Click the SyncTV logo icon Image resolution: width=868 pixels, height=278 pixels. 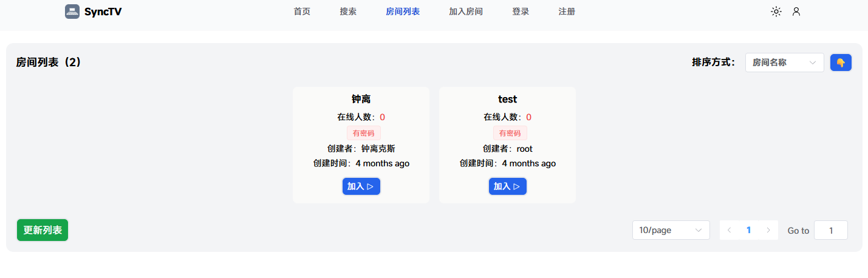pos(72,12)
